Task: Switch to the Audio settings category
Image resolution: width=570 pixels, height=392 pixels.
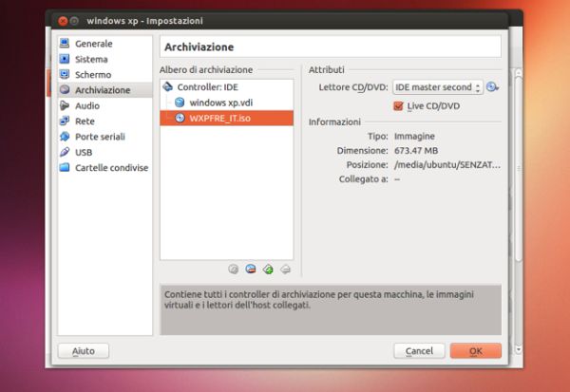Action: [87, 105]
